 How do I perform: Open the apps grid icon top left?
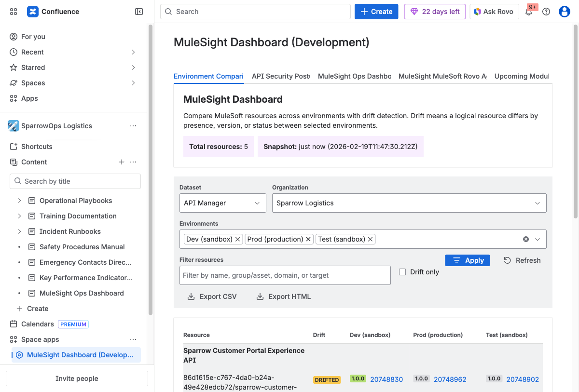[x=13, y=12]
